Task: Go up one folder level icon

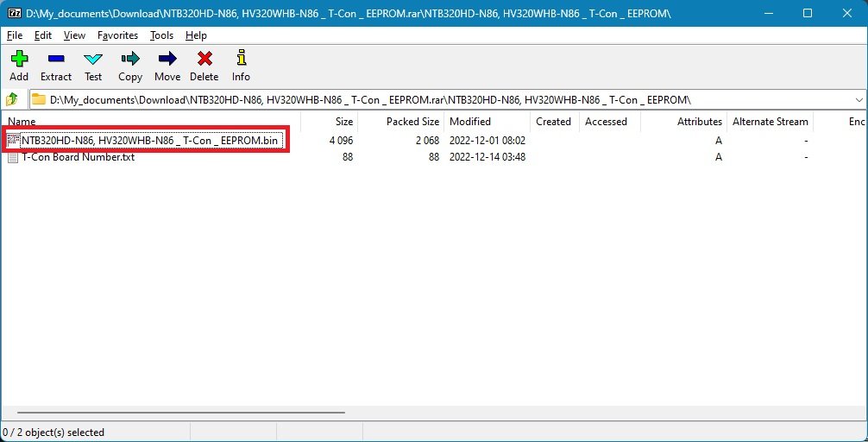Action: (x=13, y=99)
